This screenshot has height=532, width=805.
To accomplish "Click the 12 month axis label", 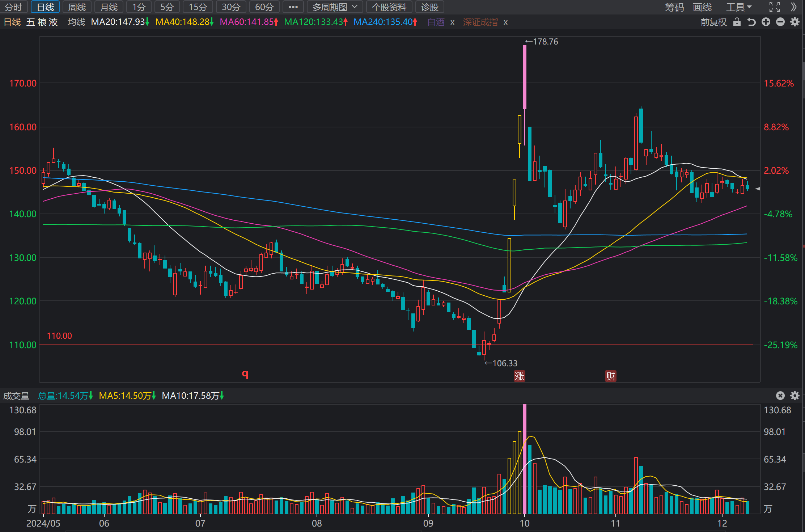I will pos(722,523).
